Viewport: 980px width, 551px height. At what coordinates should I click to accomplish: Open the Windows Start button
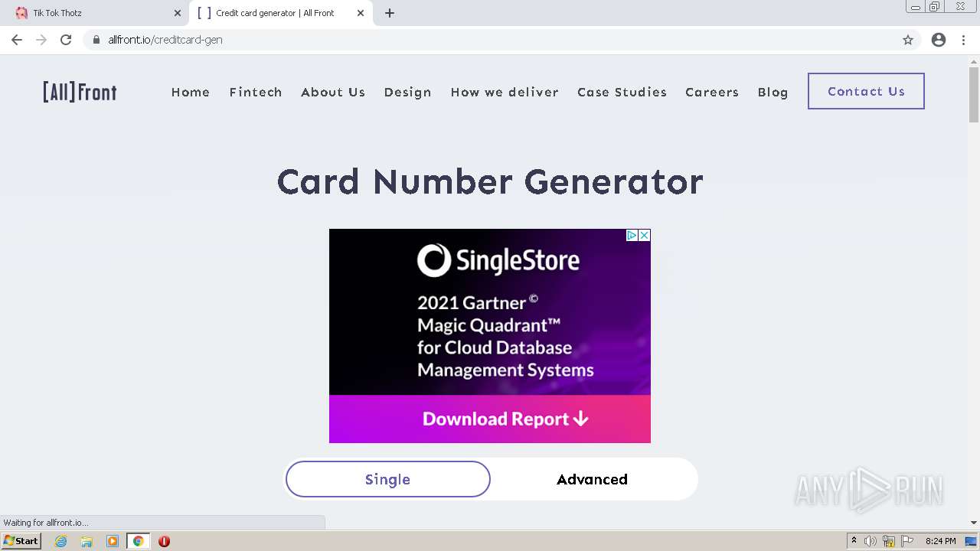pyautogui.click(x=21, y=541)
